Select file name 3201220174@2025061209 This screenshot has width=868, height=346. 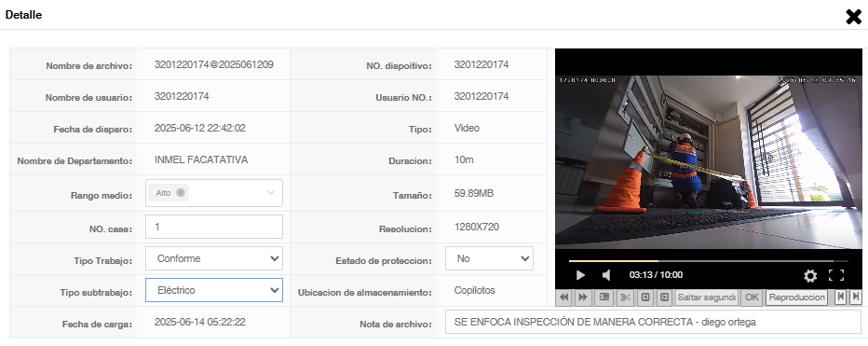pos(213,64)
